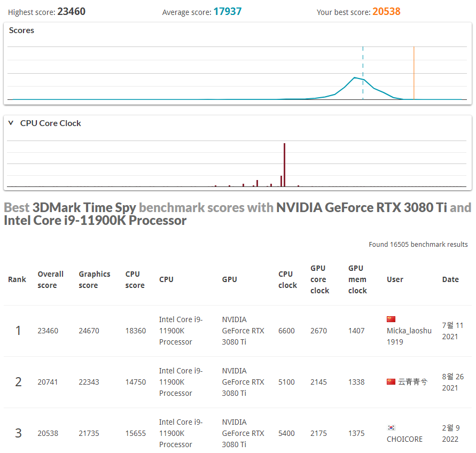Click the tallest bar in CPU Core Clock chart
This screenshot has height=453, width=476.
point(284,165)
